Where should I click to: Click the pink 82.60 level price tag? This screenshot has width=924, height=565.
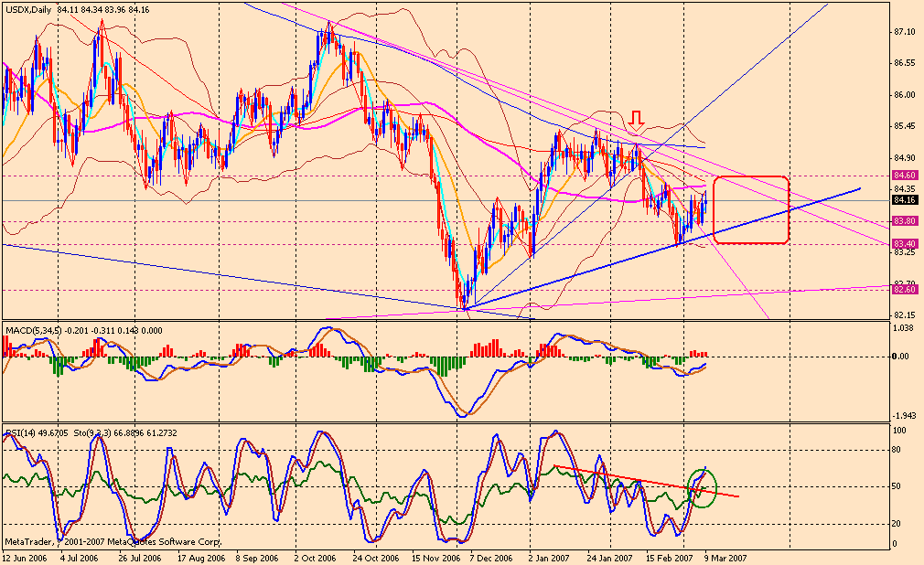pos(905,289)
